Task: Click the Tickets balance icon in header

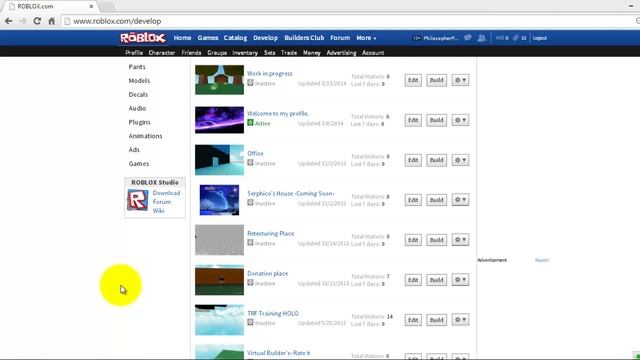Action: click(x=516, y=38)
